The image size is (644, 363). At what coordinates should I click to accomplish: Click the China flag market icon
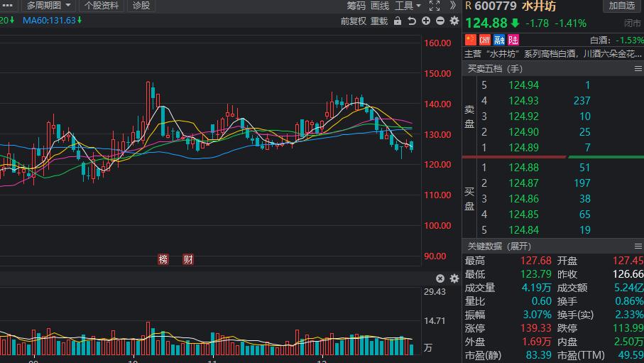pos(470,40)
